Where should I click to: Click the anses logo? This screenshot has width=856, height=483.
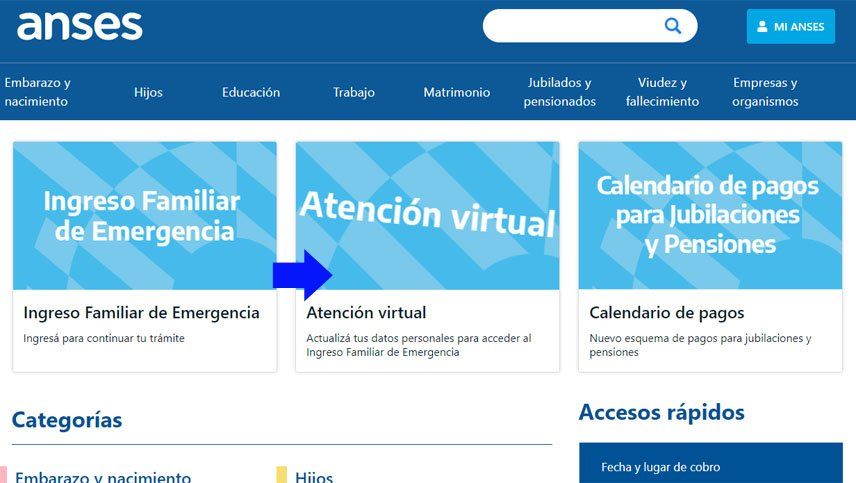[x=80, y=26]
